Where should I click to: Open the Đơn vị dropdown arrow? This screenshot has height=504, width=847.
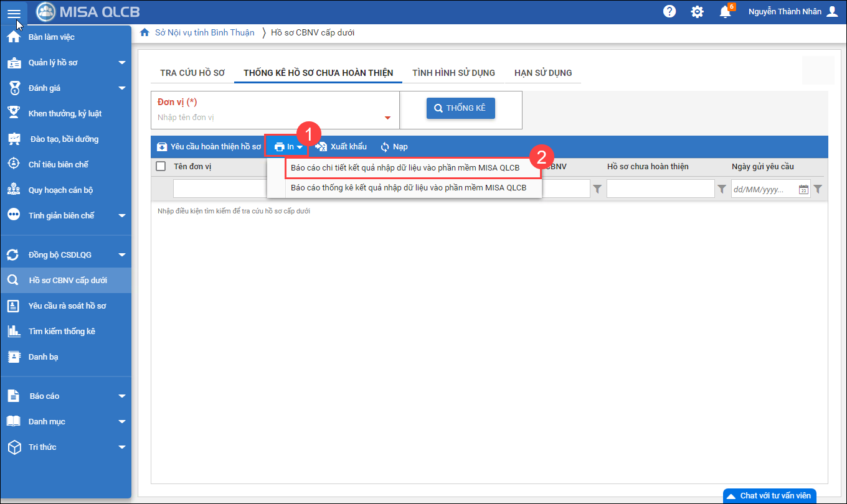pos(387,118)
